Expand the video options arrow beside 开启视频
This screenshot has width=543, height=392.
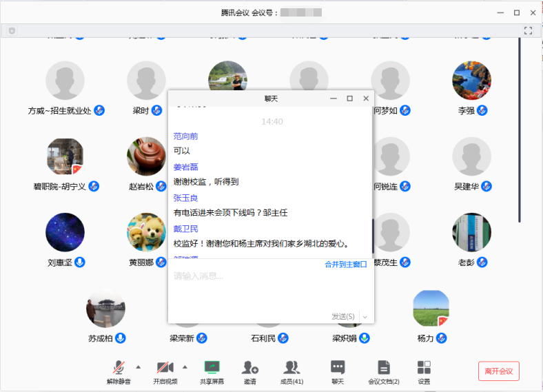tap(185, 367)
